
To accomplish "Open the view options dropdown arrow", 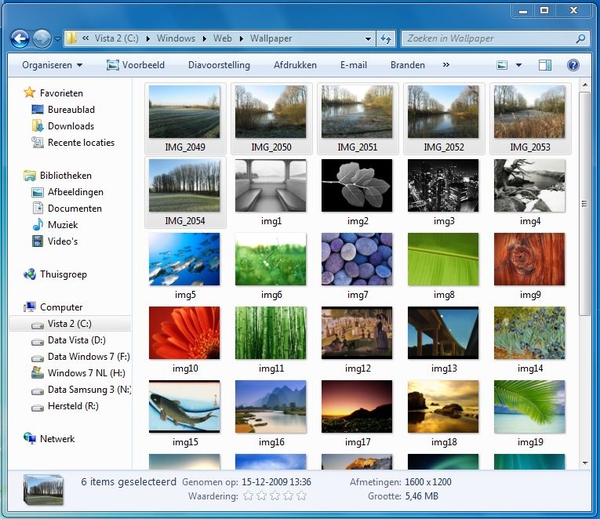I will point(518,65).
